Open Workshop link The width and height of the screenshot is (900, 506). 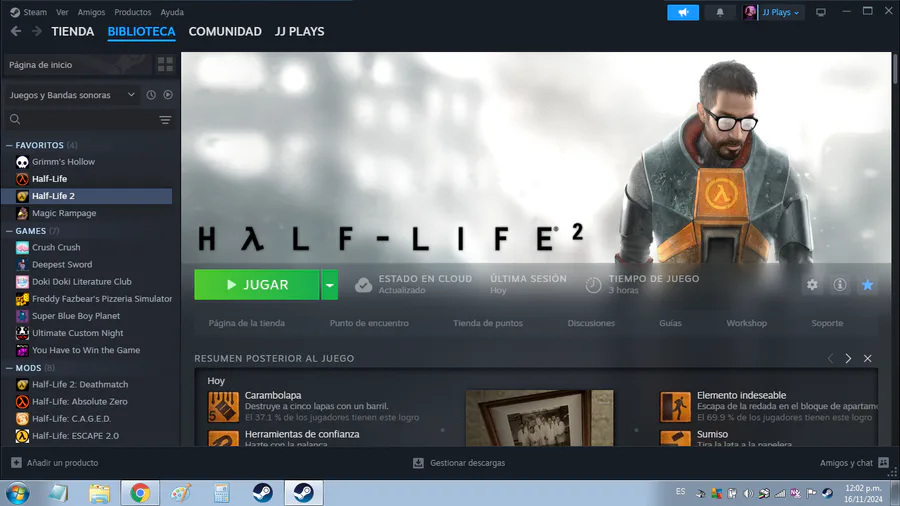coord(747,324)
